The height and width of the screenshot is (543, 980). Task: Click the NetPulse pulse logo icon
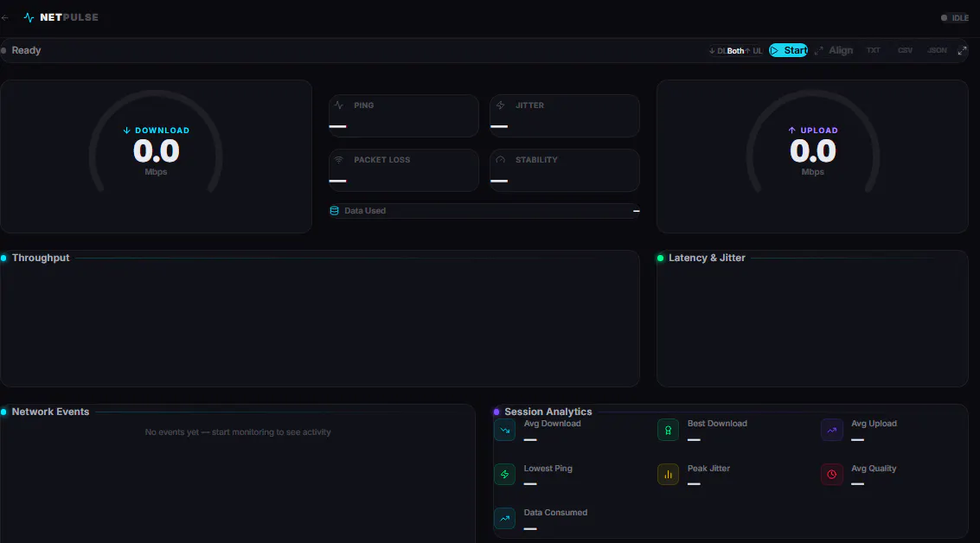(29, 17)
